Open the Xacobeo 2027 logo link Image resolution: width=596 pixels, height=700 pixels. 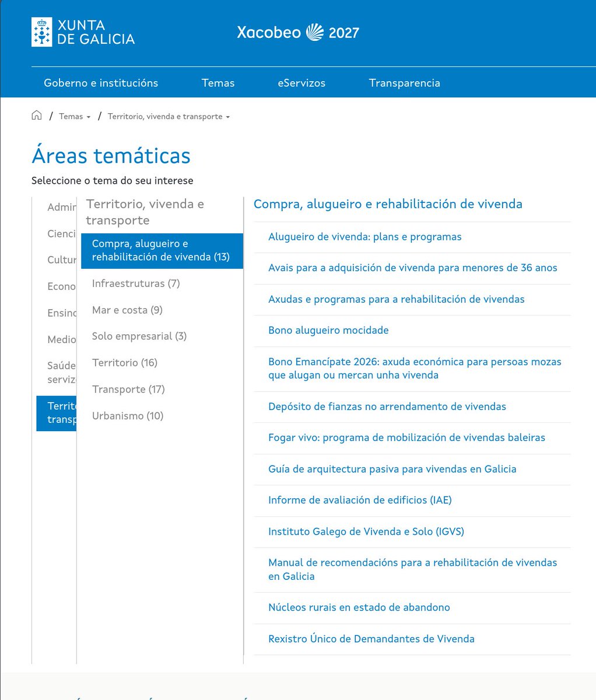298,33
